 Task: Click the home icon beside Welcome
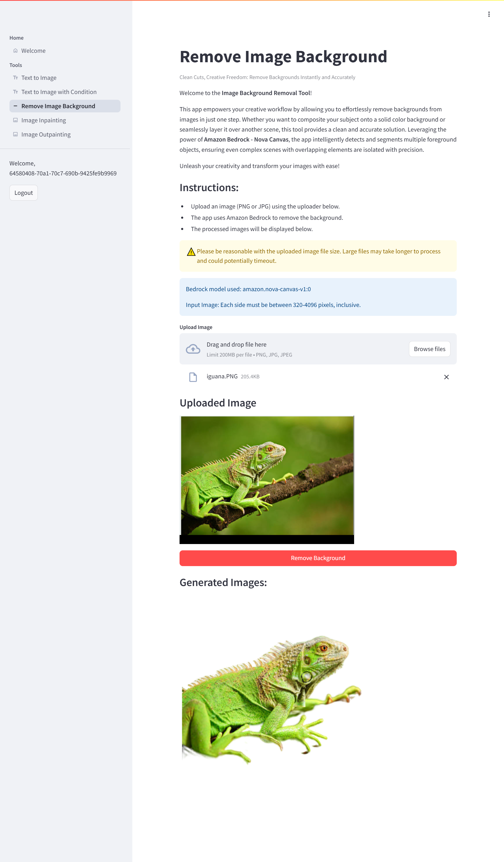(15, 51)
